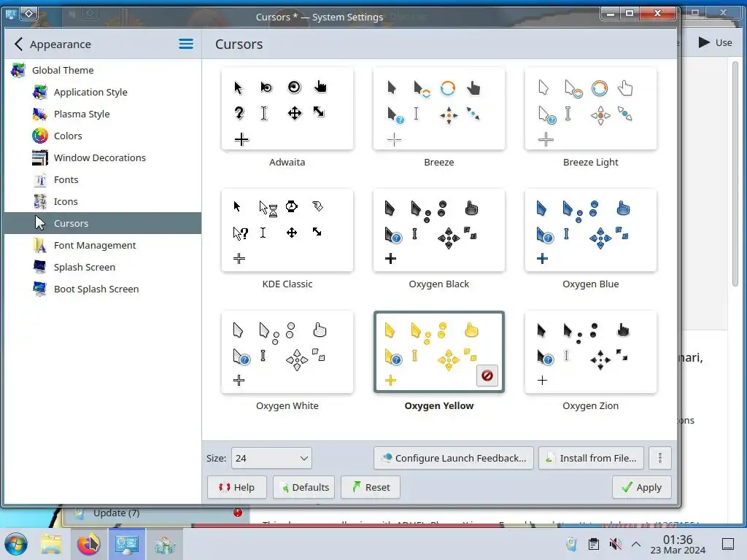Click Install from File button
This screenshot has height=560, width=747.
click(591, 458)
